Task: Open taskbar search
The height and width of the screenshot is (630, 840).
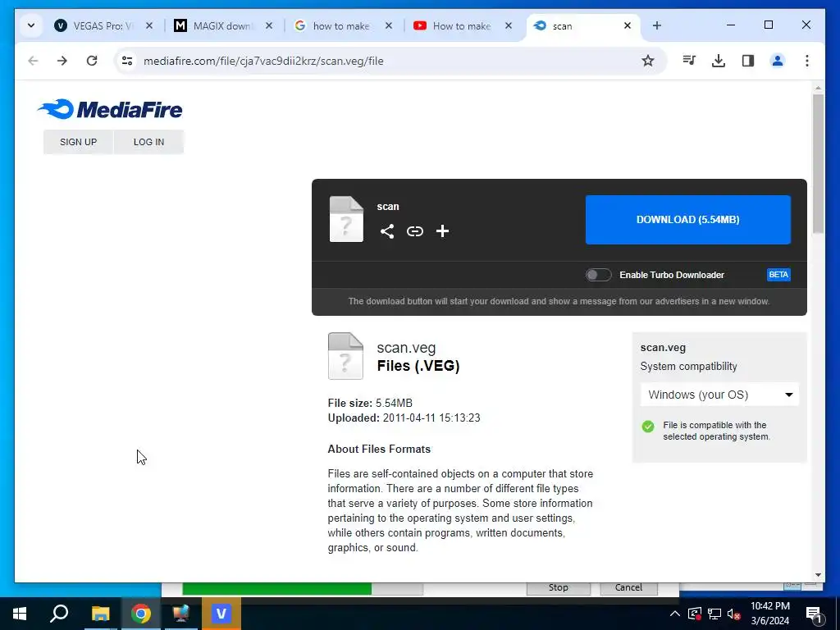Action: pyautogui.click(x=59, y=614)
